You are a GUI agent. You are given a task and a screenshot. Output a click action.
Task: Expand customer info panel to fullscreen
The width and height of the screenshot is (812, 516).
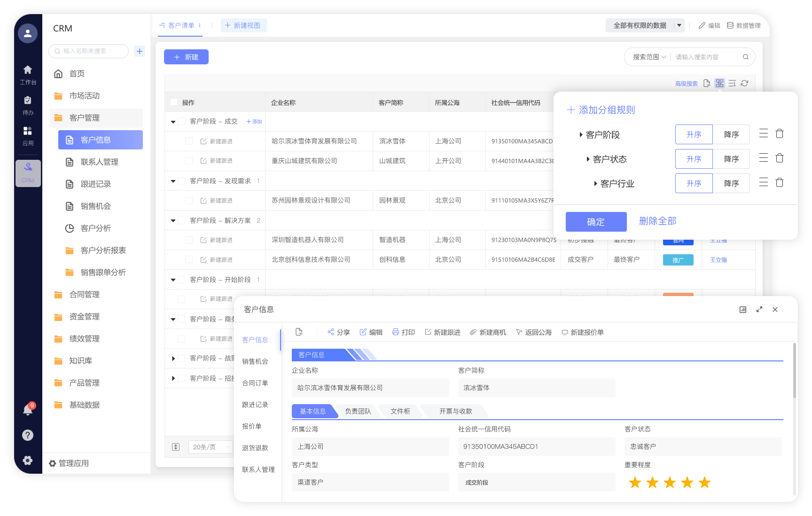pos(759,309)
